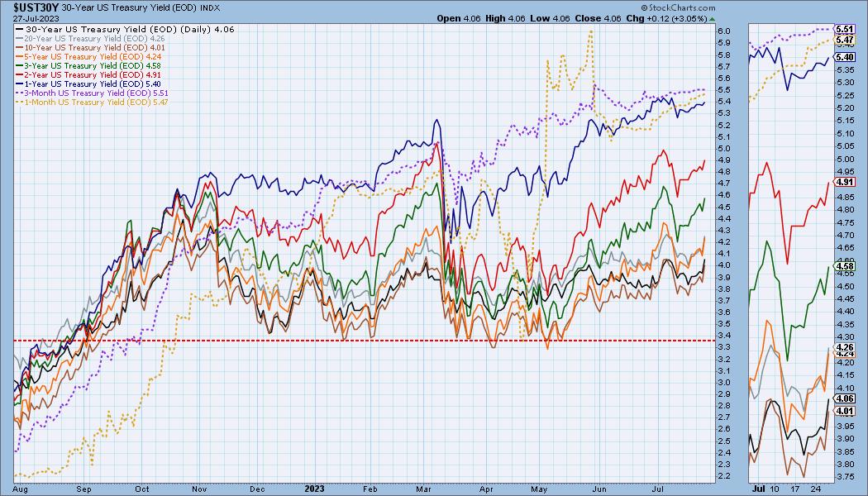868x496 pixels.
Task: Click the black line marker before the 30-Year legend
Action: [x=20, y=29]
